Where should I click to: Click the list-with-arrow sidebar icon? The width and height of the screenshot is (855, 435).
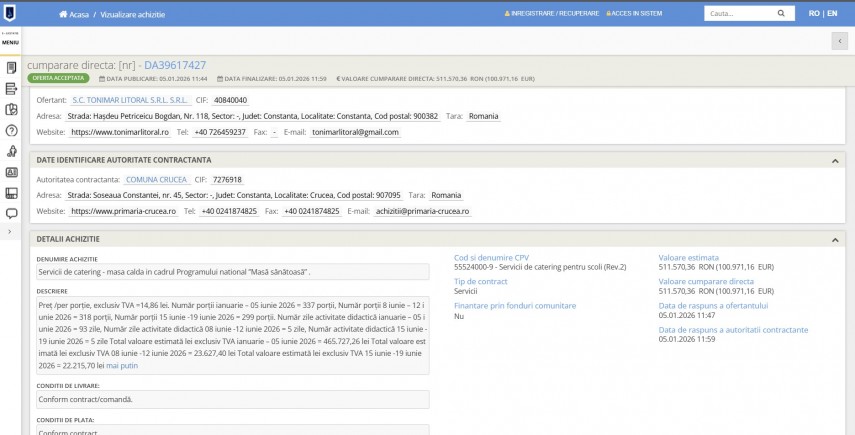pos(11,89)
